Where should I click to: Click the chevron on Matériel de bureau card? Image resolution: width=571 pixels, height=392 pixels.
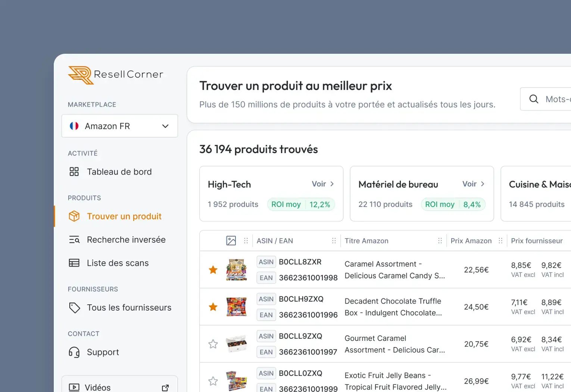(x=483, y=184)
